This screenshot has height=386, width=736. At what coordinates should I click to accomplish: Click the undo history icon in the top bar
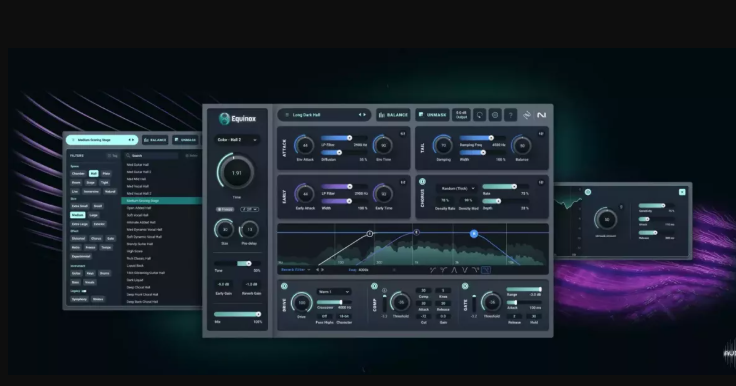coord(479,115)
